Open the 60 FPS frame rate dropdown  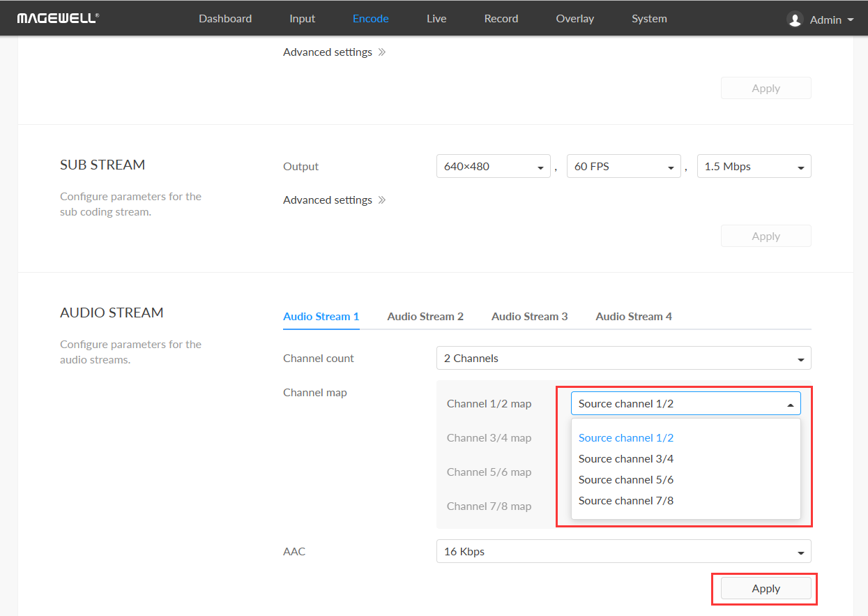[624, 167]
